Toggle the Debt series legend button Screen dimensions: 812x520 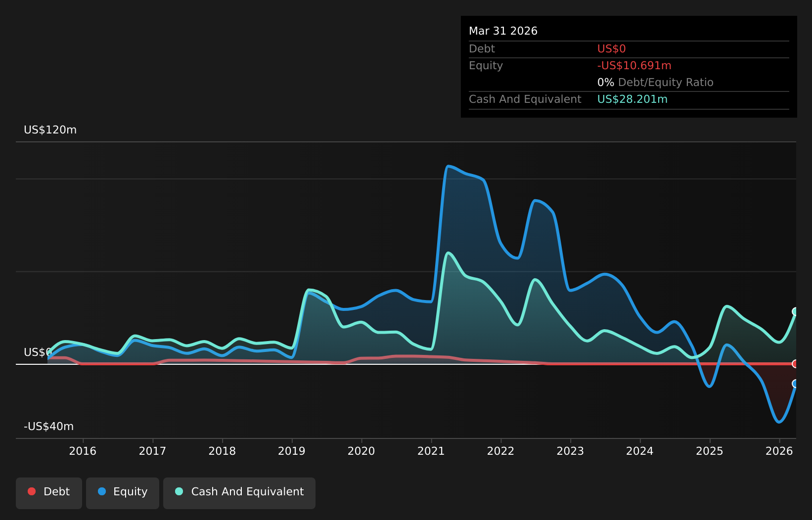[49, 493]
